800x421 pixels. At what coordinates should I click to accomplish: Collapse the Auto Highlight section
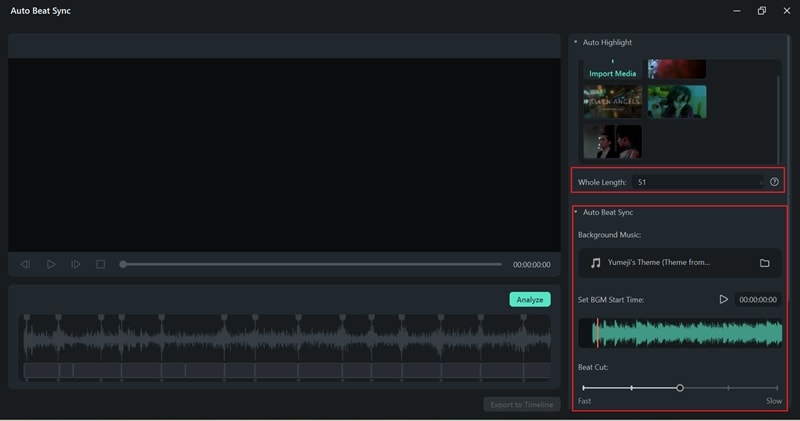(576, 42)
